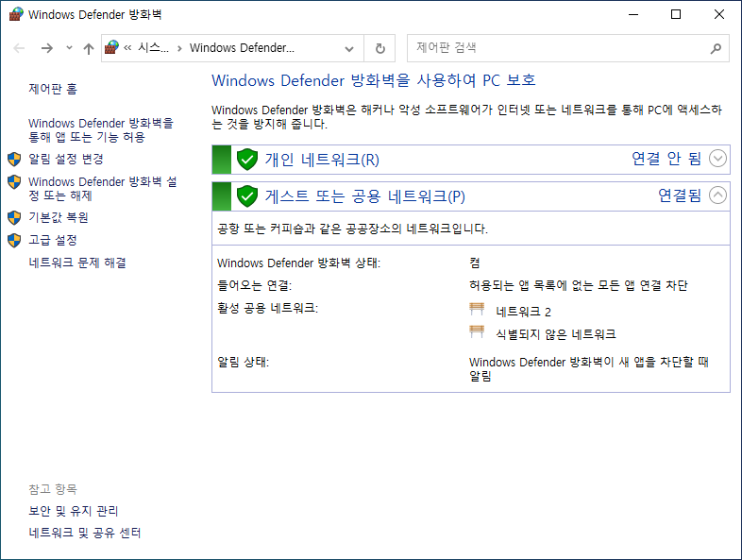Click the 켬 firewall state value

[x=475, y=263]
